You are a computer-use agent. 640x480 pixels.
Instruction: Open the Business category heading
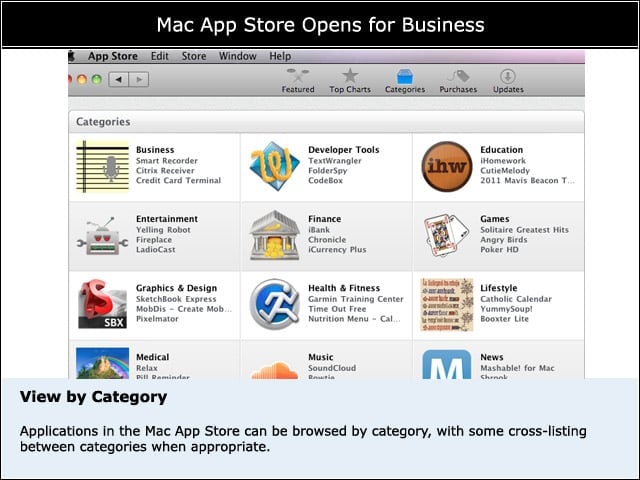155,150
